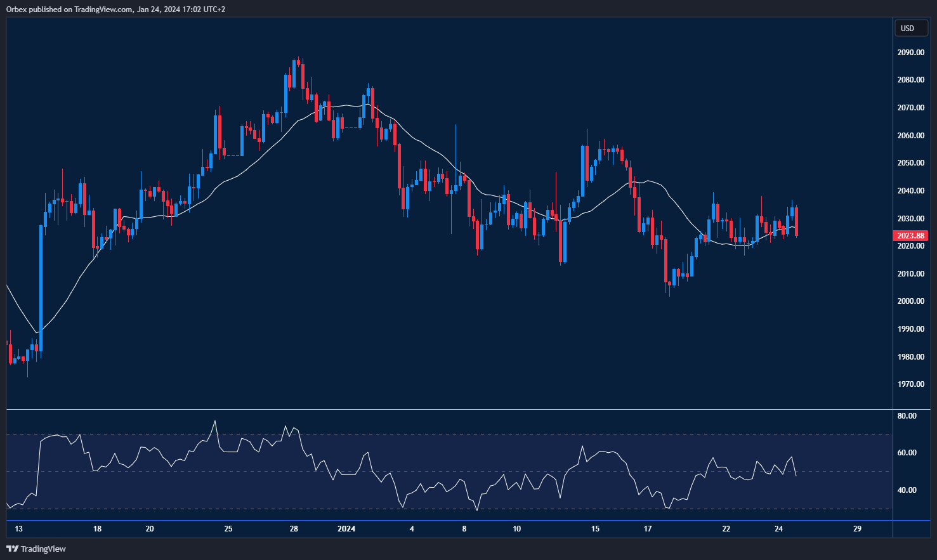Expand the date label 13 on timeline

point(20,528)
